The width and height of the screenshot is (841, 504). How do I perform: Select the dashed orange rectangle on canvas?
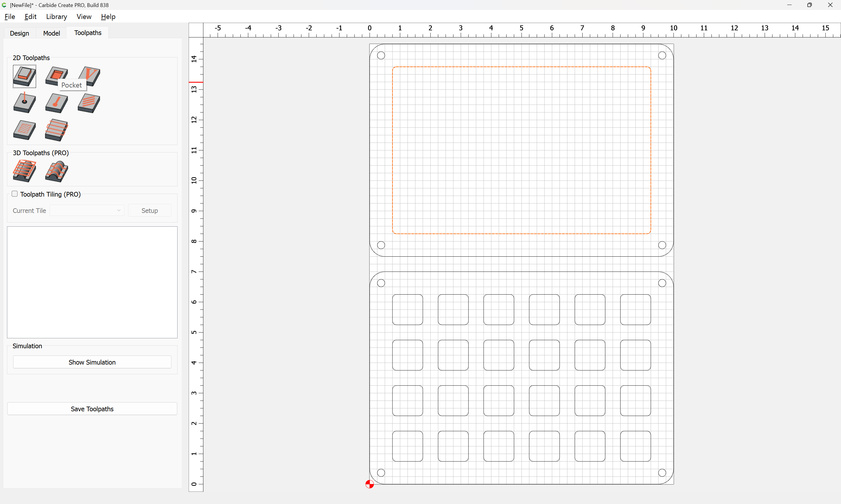522,67
